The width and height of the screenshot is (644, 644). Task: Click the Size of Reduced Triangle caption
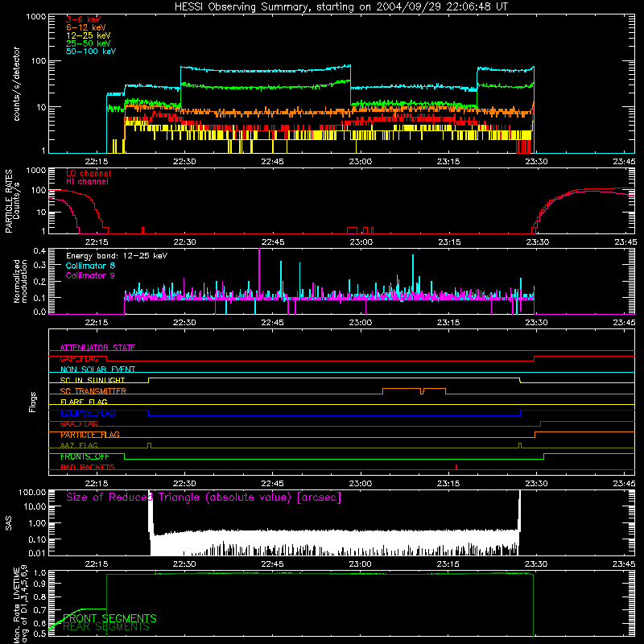click(x=204, y=497)
